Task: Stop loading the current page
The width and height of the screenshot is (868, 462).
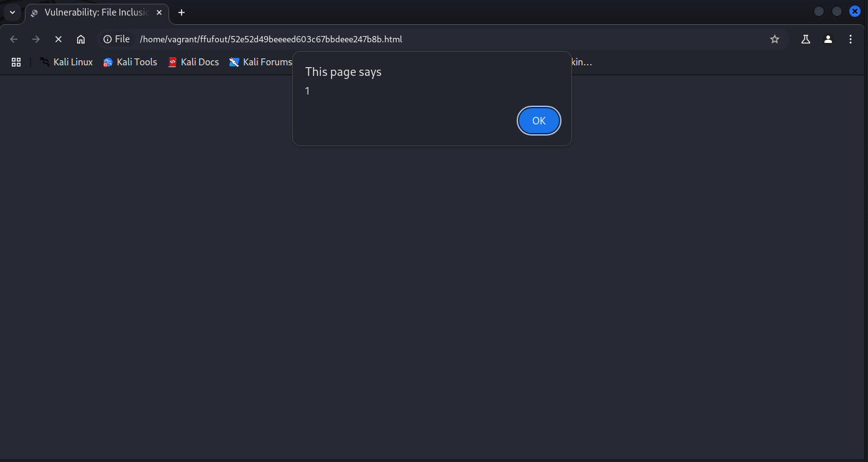Action: 58,39
